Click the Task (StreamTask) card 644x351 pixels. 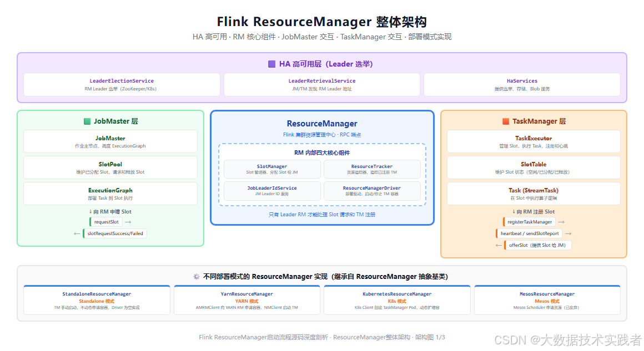(534, 194)
